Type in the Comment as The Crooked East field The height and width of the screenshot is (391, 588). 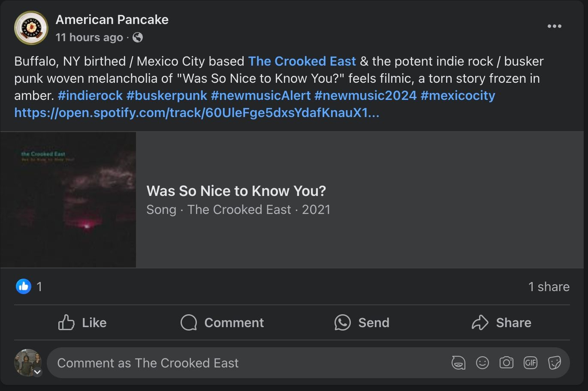click(x=249, y=363)
